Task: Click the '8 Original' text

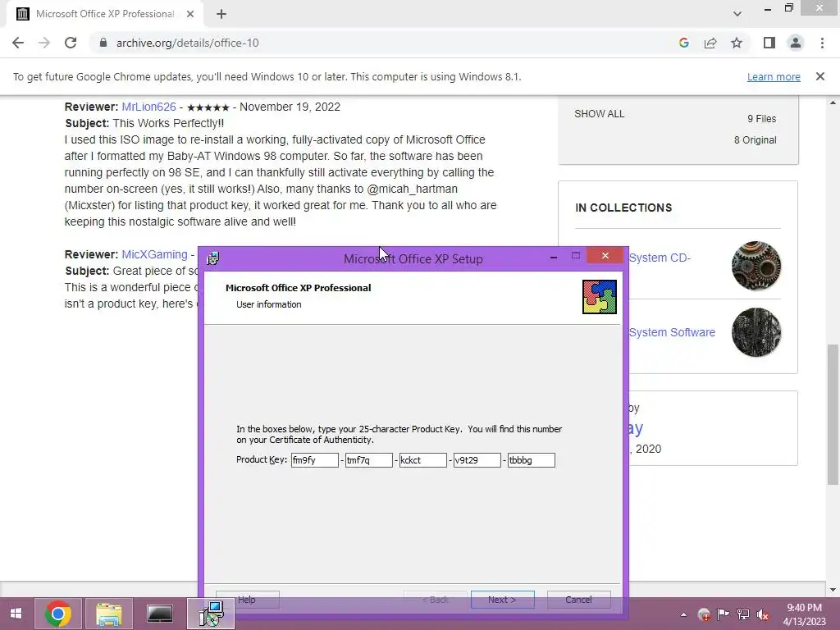Action: tap(755, 139)
